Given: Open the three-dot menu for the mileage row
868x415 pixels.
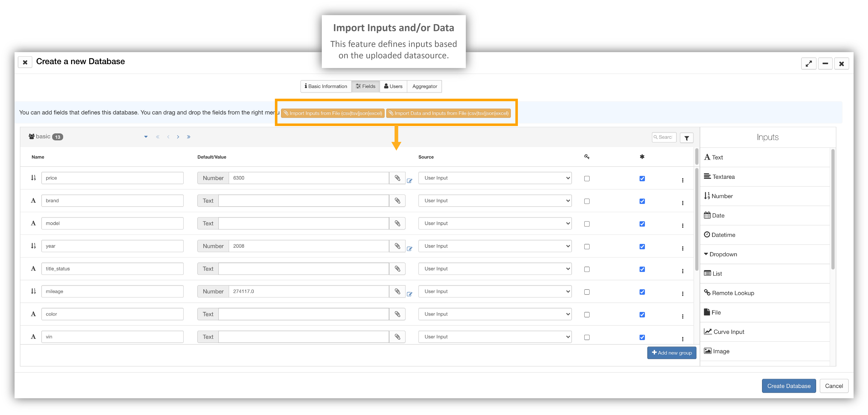Looking at the screenshot, I should pos(682,294).
